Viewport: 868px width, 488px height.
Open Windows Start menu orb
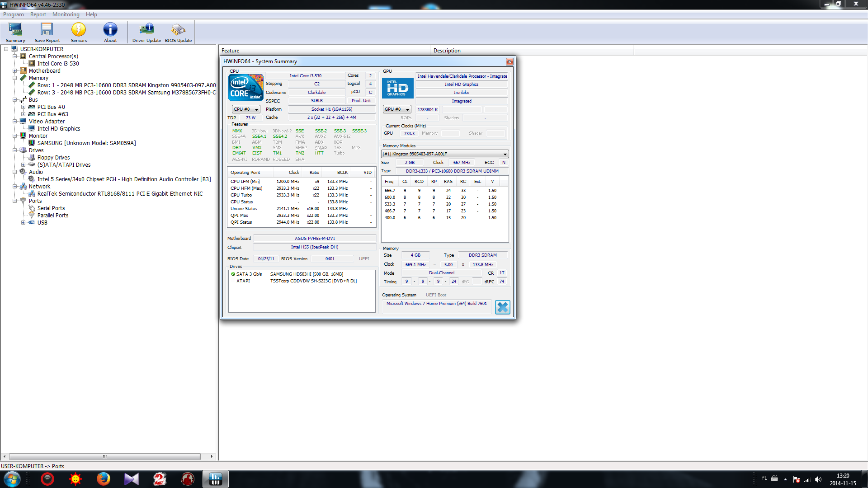[x=12, y=479]
